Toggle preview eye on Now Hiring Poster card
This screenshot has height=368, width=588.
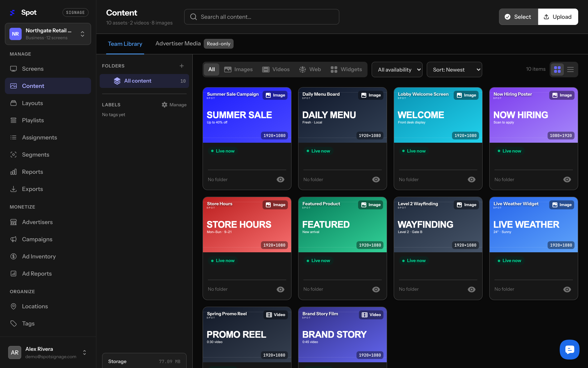tap(567, 179)
